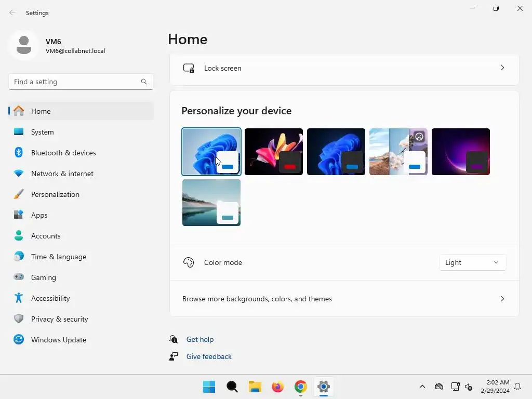532x399 pixels.
Task: Click the Apps icon in sidebar
Action: [19, 215]
